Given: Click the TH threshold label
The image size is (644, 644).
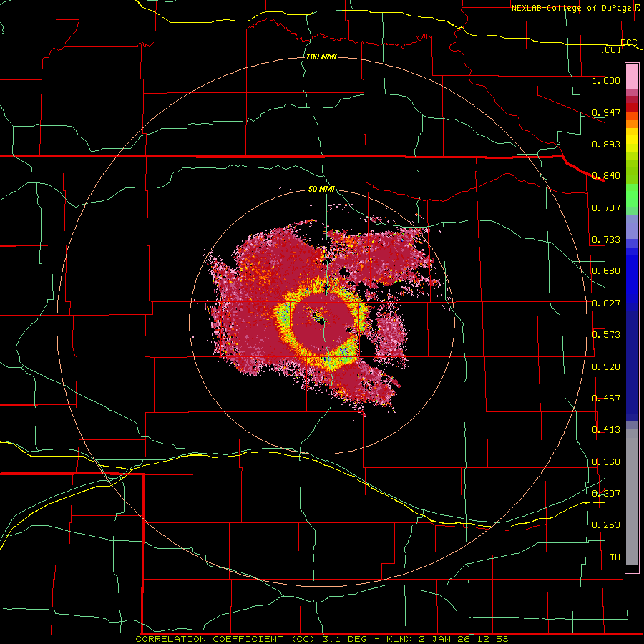Looking at the screenshot, I should [x=615, y=557].
